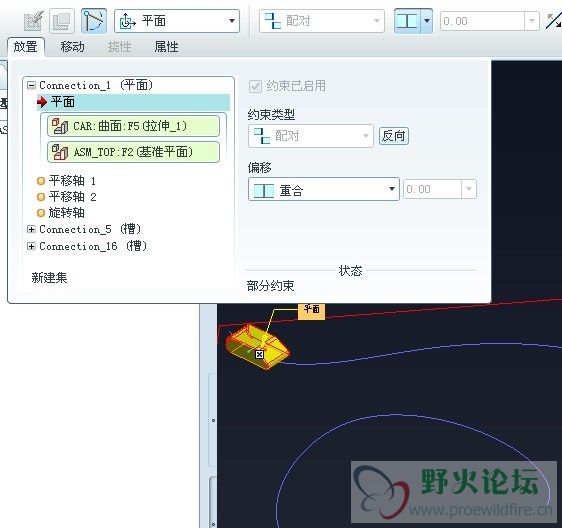The width and height of the screenshot is (562, 528).
Task: Click the 平面 label tag in viewport
Action: 311,310
